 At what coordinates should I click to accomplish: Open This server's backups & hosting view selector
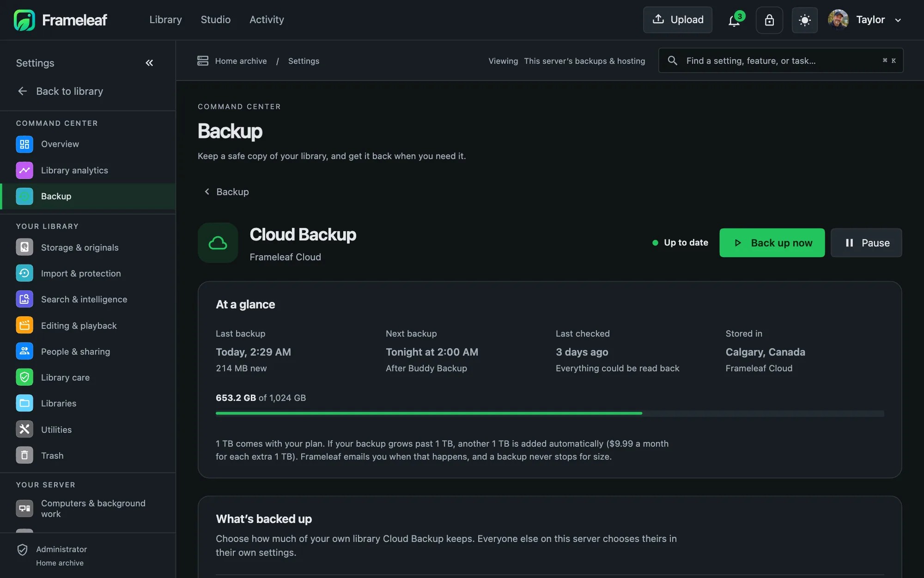(584, 61)
